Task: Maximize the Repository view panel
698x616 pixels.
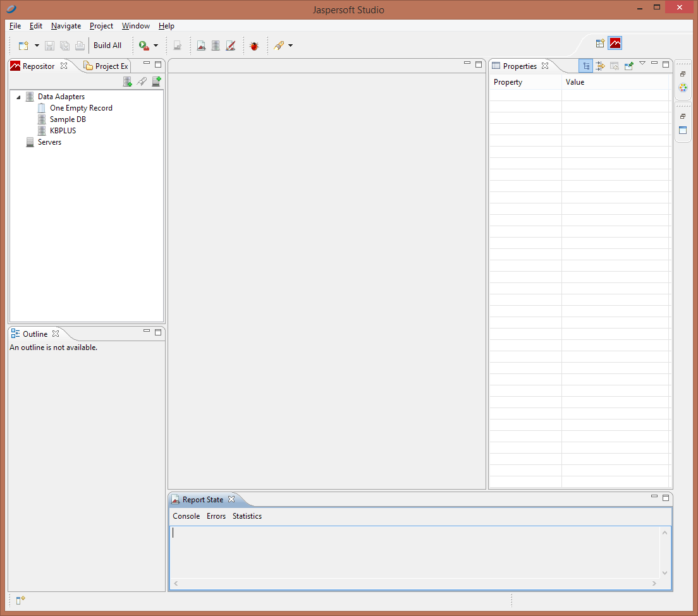Action: click(x=158, y=64)
